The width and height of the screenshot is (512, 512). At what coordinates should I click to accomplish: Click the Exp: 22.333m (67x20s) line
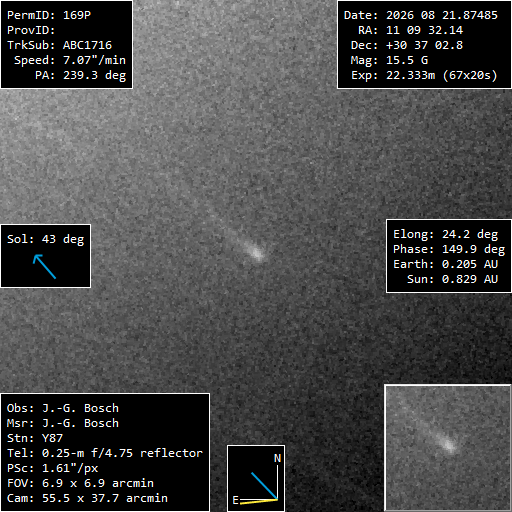[424, 75]
